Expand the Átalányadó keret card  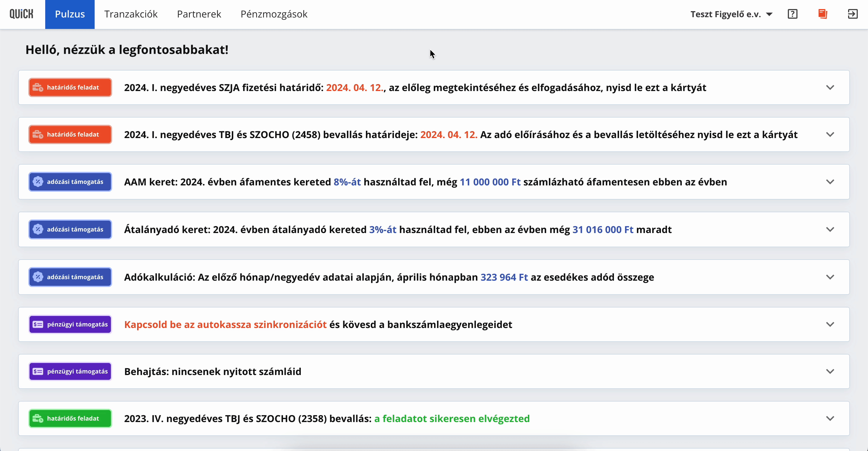pyautogui.click(x=830, y=229)
